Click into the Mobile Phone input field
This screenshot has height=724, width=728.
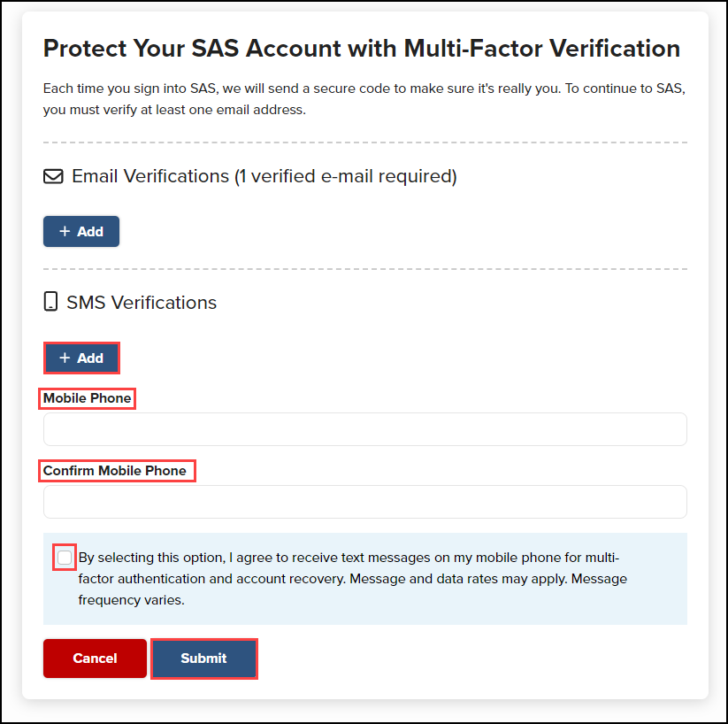pos(363,428)
